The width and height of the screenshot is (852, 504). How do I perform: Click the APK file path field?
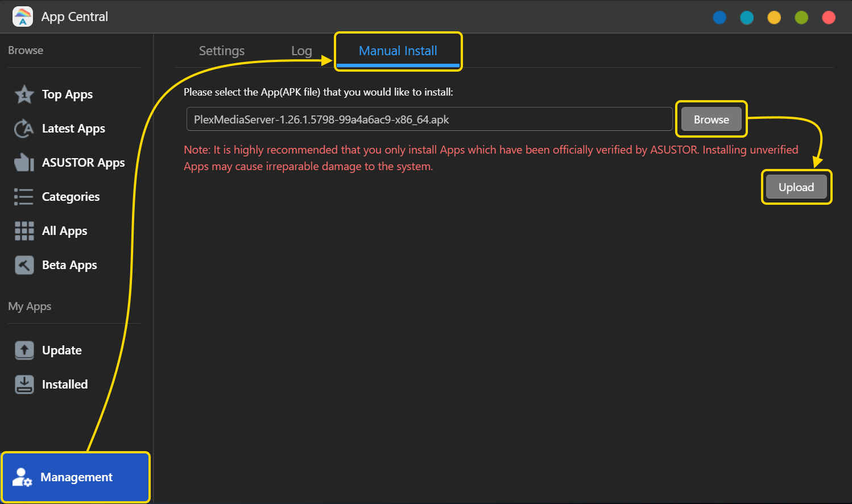(x=429, y=119)
